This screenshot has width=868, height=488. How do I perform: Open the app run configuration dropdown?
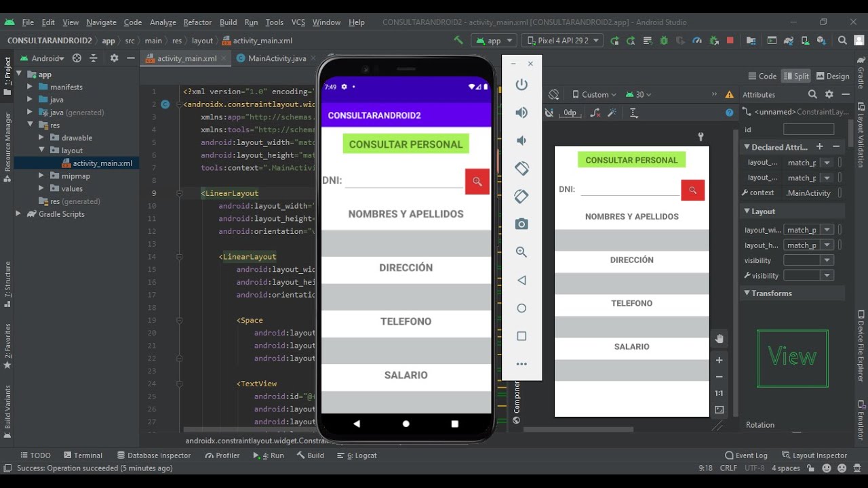(494, 41)
